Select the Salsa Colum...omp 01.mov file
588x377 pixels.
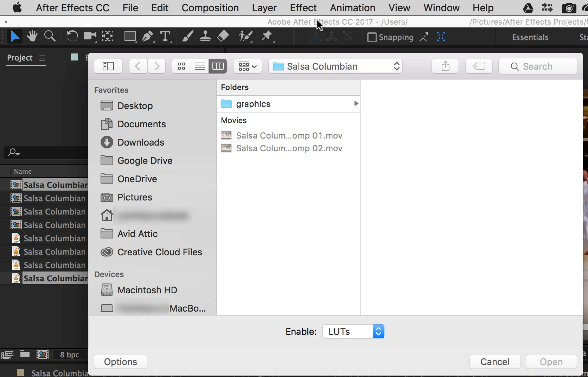click(288, 135)
